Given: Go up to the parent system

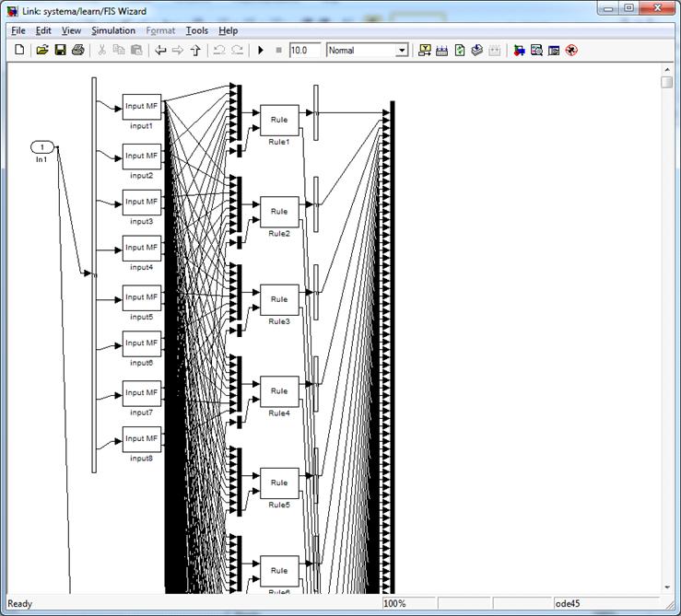Looking at the screenshot, I should coord(195,51).
